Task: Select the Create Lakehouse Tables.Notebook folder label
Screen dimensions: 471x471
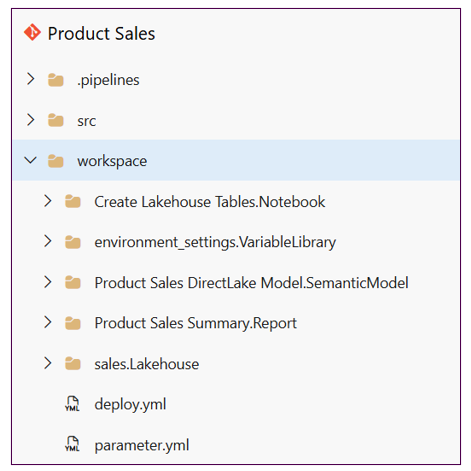Action: click(210, 202)
